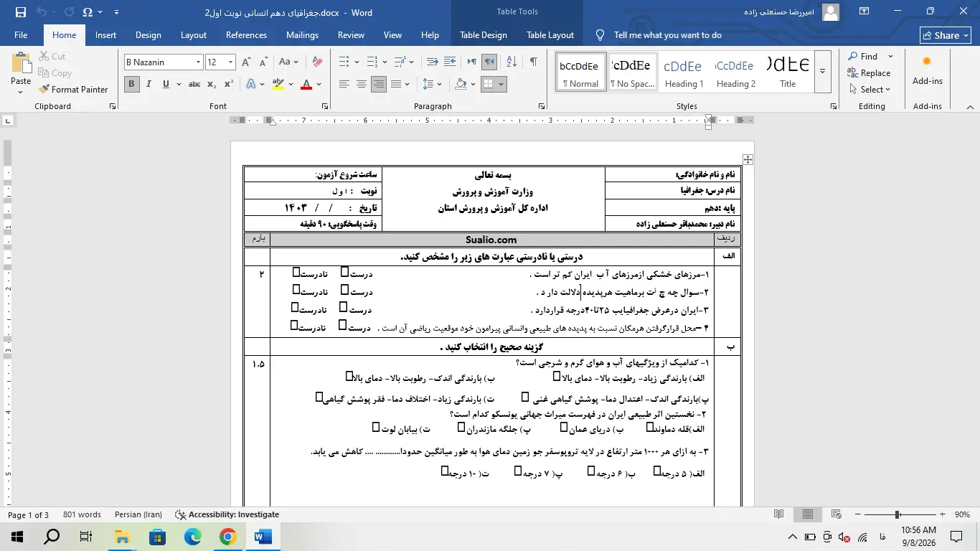This screenshot has height=551, width=980.
Task: Increase font size with grow font icon
Action: pyautogui.click(x=247, y=62)
